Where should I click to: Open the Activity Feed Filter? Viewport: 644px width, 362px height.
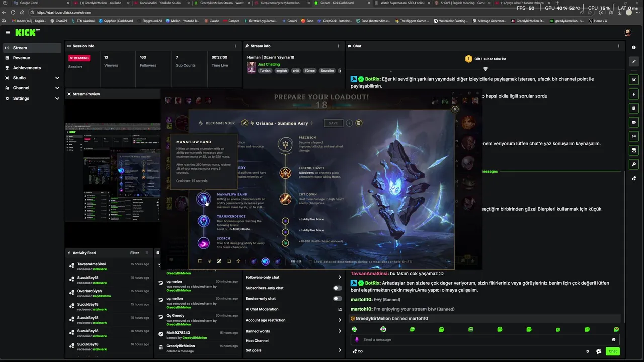tap(135, 253)
